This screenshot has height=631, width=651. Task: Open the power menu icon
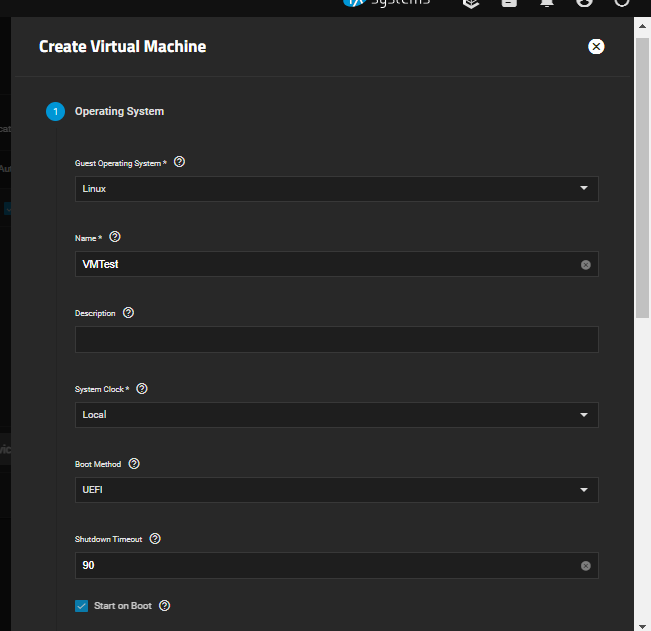tap(622, 3)
